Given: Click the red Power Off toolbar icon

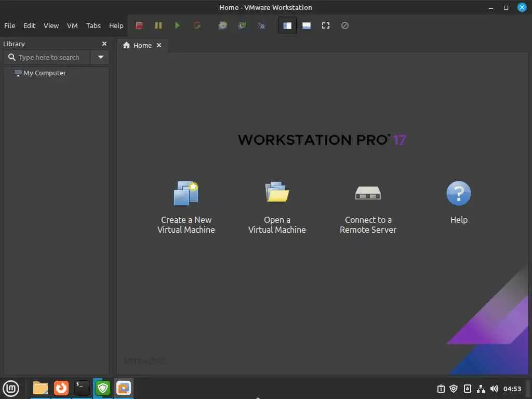Looking at the screenshot, I should (x=139, y=25).
